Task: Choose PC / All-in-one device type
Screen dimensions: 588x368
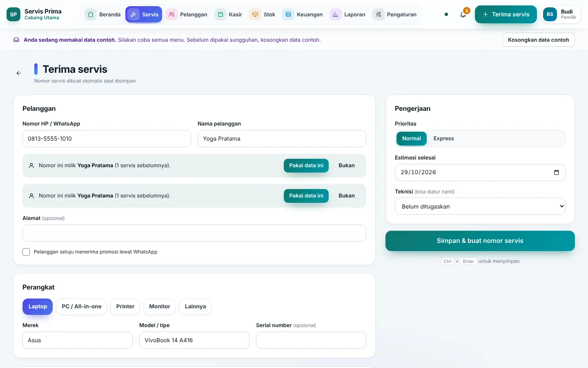Action: 82,307
